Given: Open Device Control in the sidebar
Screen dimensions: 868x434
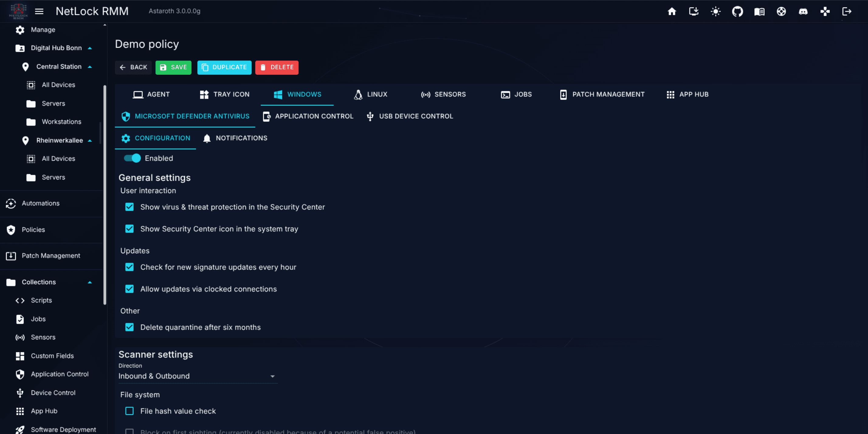Looking at the screenshot, I should click(53, 393).
